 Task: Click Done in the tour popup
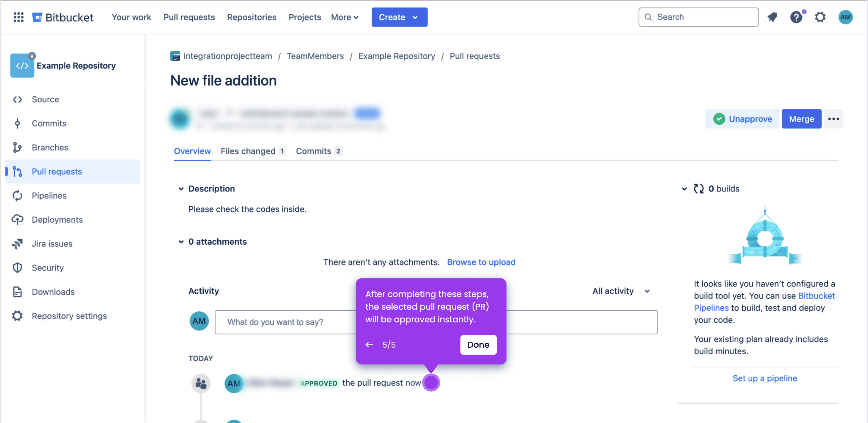(478, 345)
